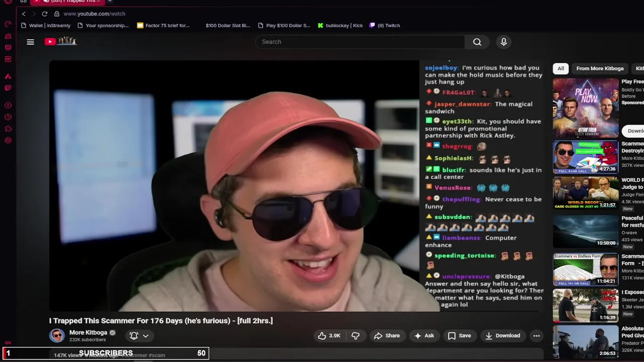Share the video
This screenshot has width=644, height=362.
tap(386, 335)
